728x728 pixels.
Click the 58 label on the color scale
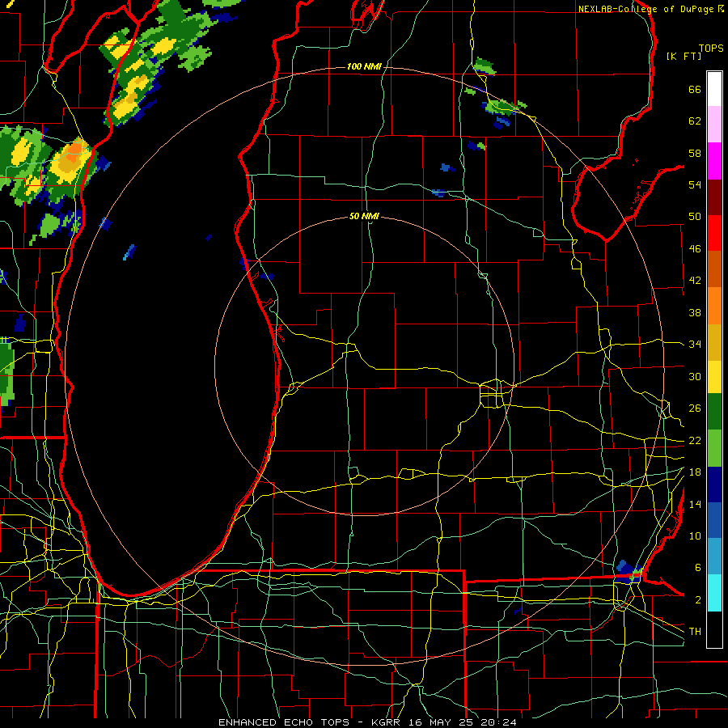click(695, 153)
